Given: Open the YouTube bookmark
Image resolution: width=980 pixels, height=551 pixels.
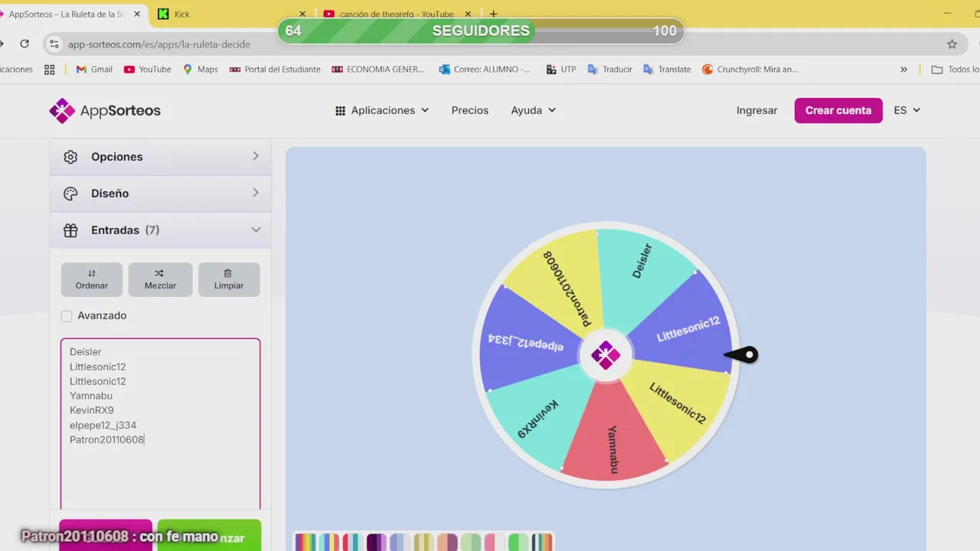Looking at the screenshot, I should pos(148,69).
